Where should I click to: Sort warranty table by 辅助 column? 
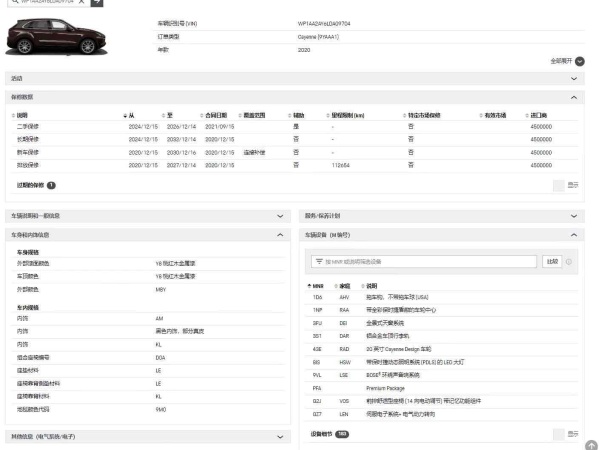(296, 115)
